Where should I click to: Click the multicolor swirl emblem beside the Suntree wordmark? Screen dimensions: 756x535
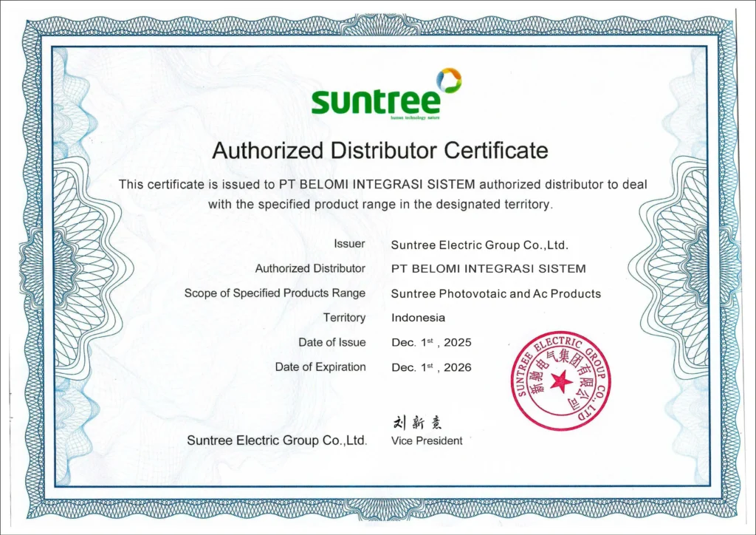449,81
